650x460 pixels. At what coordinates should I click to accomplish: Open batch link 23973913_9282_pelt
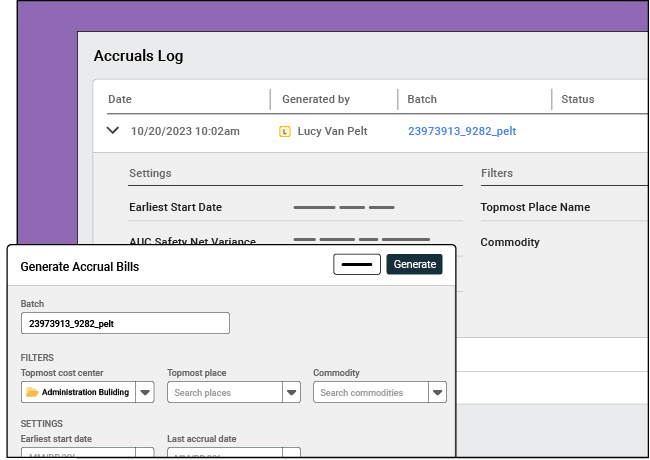point(461,131)
